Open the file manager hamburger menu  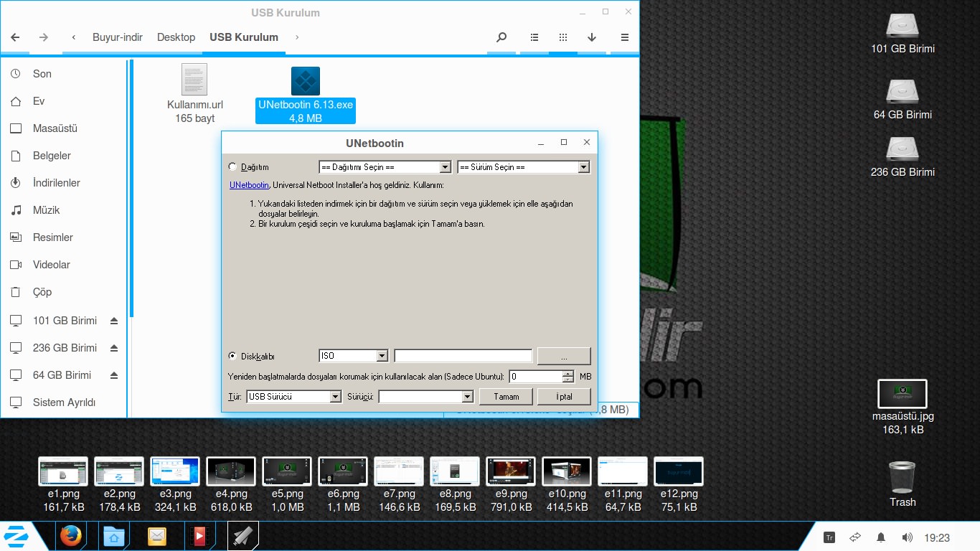pos(625,37)
